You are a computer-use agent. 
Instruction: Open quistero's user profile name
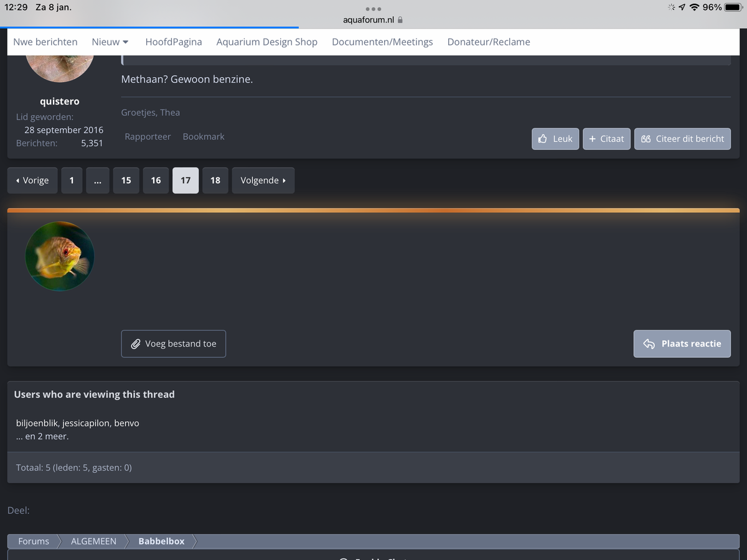coord(60,101)
